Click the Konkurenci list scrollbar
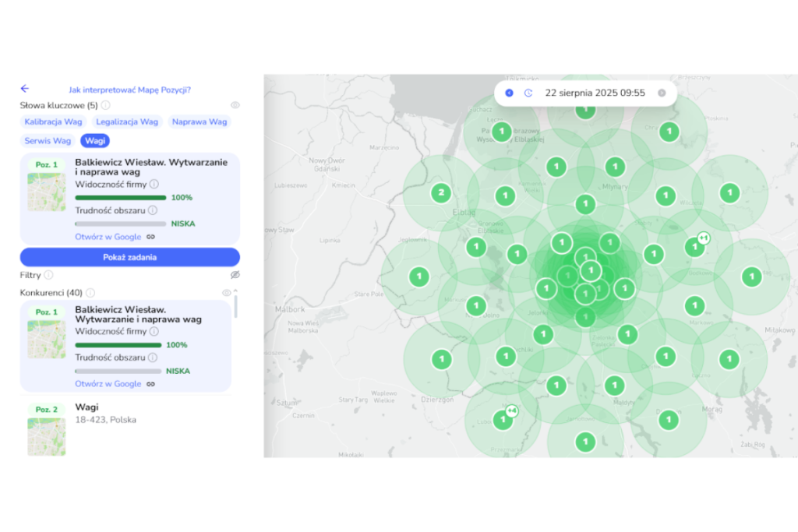The width and height of the screenshot is (798, 532). 235,307
